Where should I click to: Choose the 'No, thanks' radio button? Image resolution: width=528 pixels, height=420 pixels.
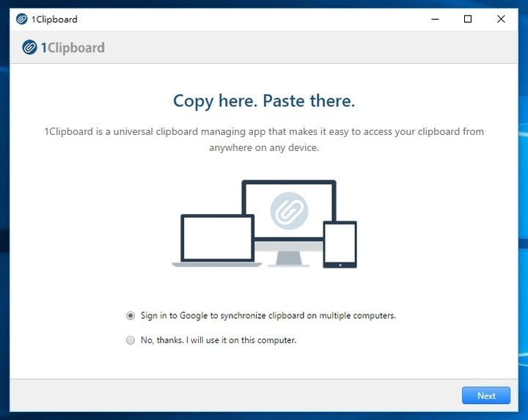[x=131, y=340]
